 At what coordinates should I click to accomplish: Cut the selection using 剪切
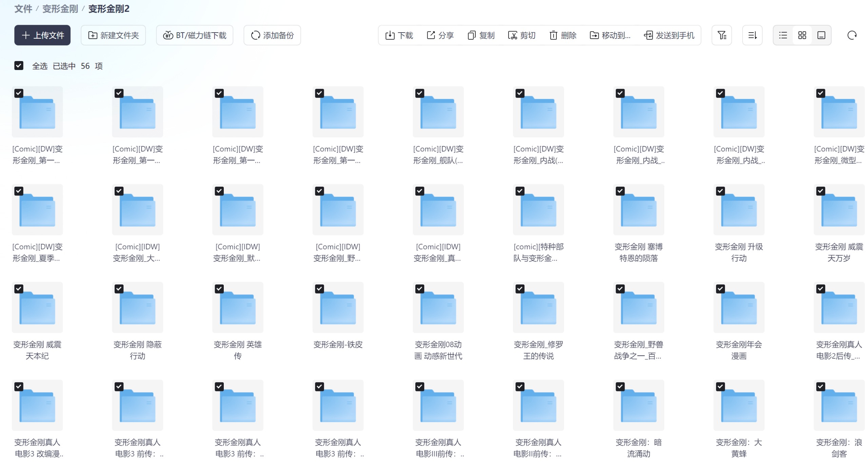click(521, 35)
